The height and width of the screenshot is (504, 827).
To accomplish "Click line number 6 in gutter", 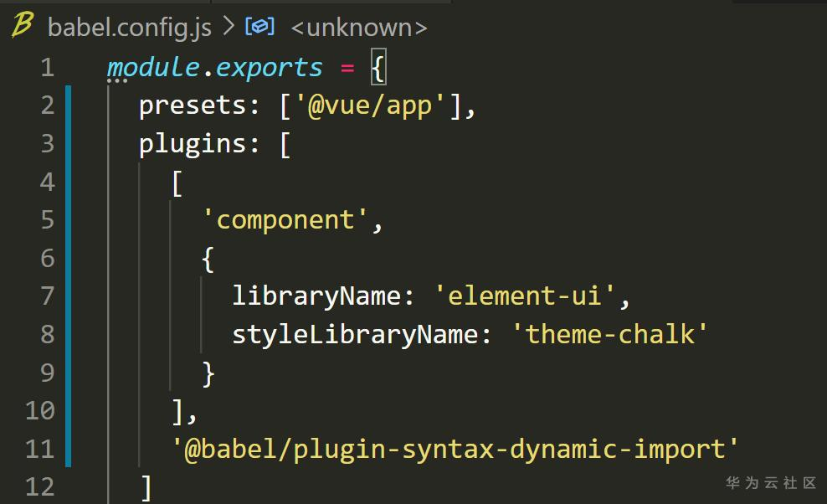I will [x=48, y=259].
